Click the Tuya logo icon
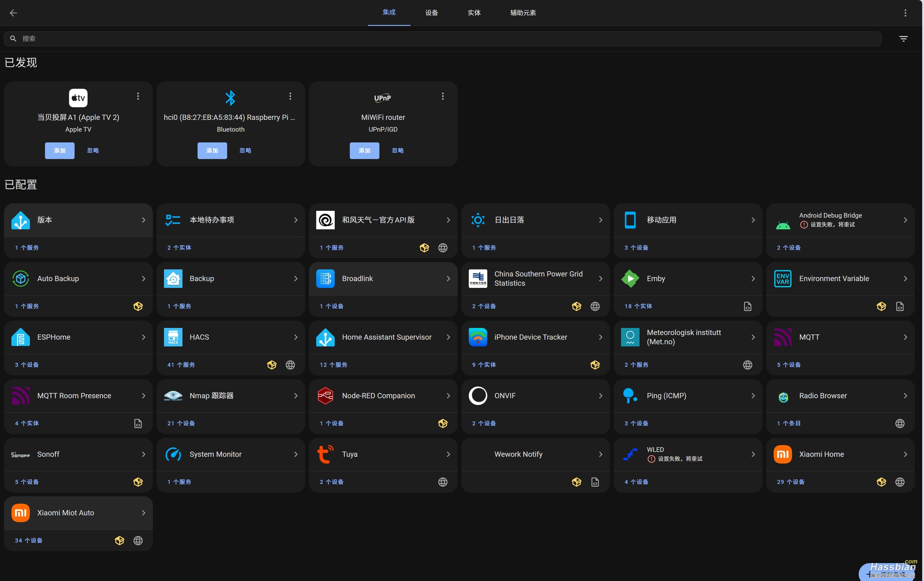Image resolution: width=924 pixels, height=581 pixels. [x=325, y=454]
